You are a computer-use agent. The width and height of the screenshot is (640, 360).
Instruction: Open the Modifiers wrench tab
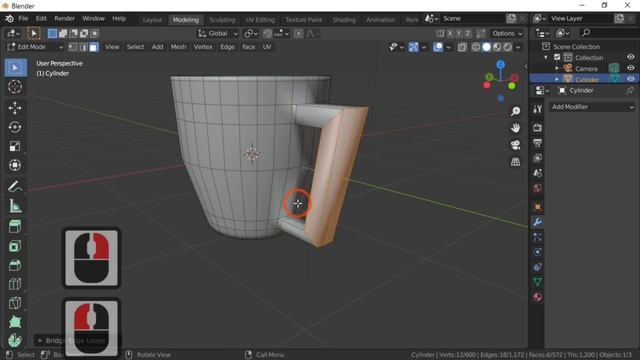click(x=538, y=222)
